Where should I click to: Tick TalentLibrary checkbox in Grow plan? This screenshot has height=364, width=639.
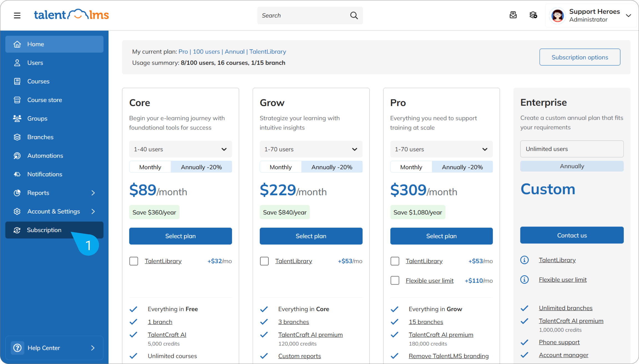click(264, 261)
